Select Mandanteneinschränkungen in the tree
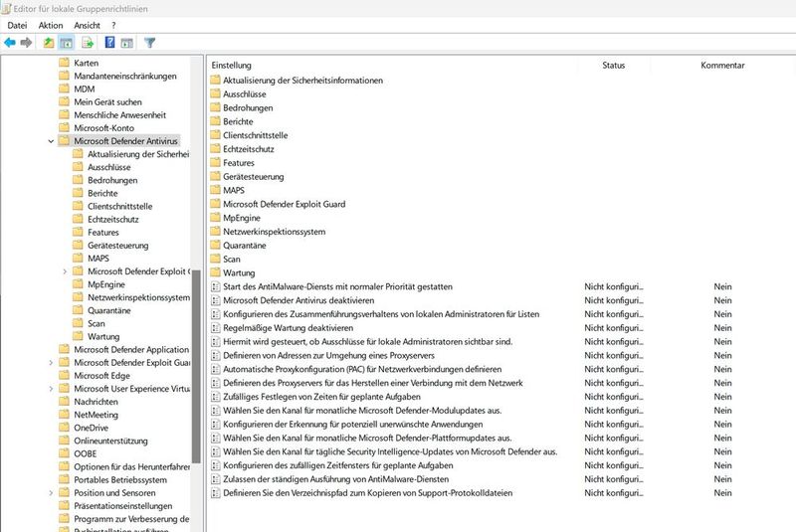The image size is (796, 532). click(x=125, y=77)
